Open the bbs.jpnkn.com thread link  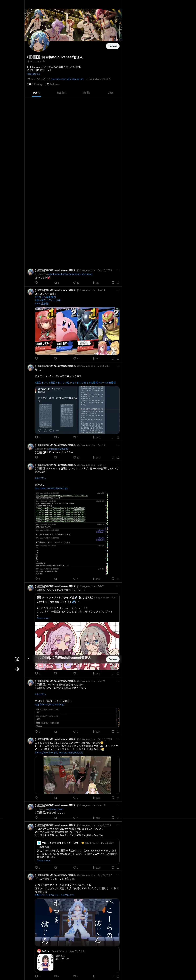(53, 488)
